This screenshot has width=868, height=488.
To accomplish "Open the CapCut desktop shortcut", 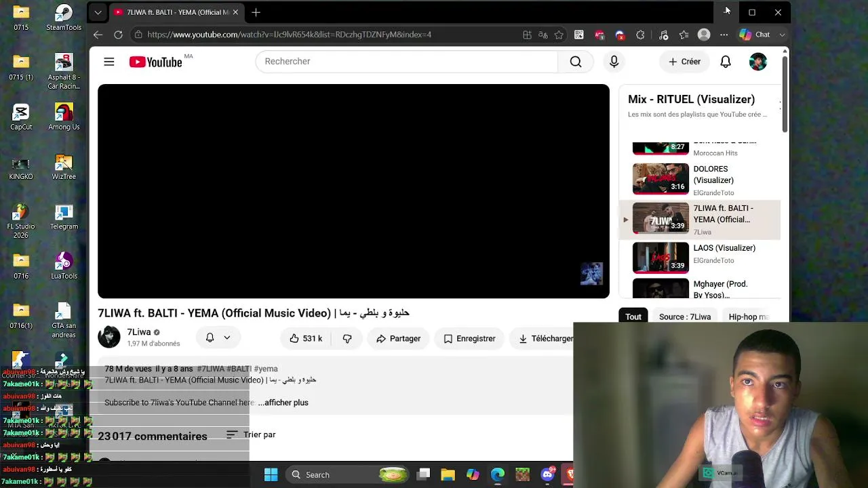I will coord(21,117).
